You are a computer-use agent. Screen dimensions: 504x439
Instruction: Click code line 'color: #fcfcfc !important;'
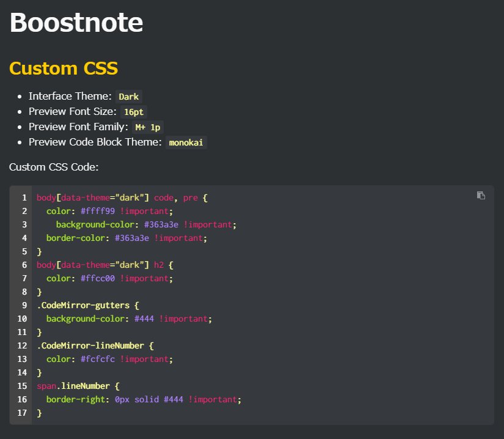click(x=109, y=359)
